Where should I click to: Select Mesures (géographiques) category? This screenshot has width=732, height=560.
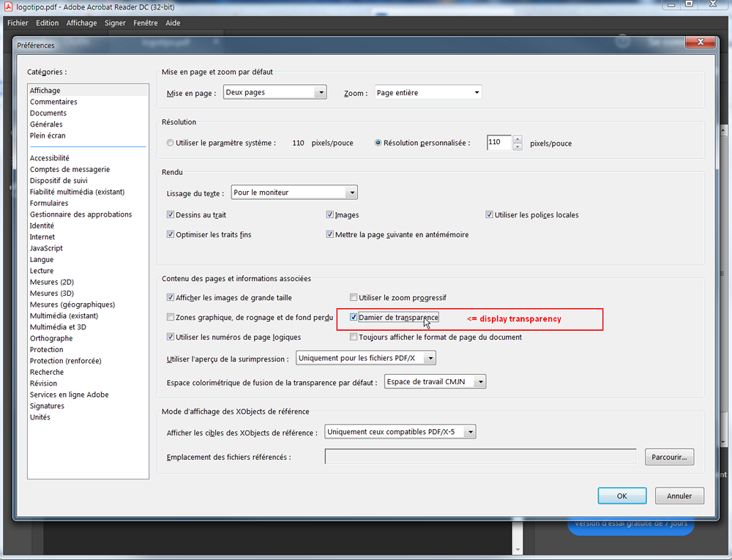pos(88,305)
